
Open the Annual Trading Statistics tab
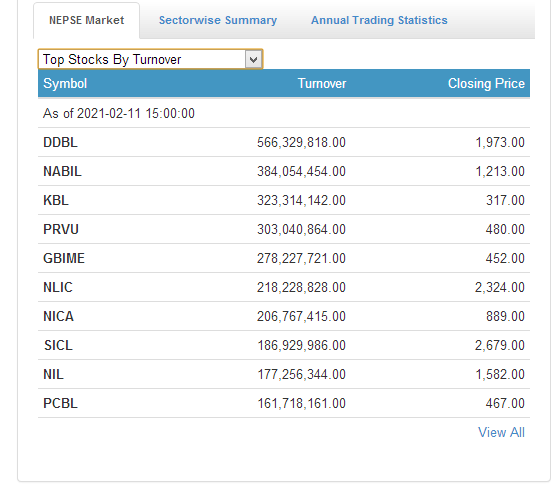point(379,20)
